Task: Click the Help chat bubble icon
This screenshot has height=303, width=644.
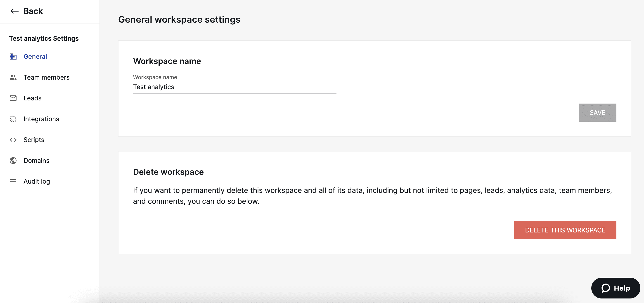Action: point(606,288)
